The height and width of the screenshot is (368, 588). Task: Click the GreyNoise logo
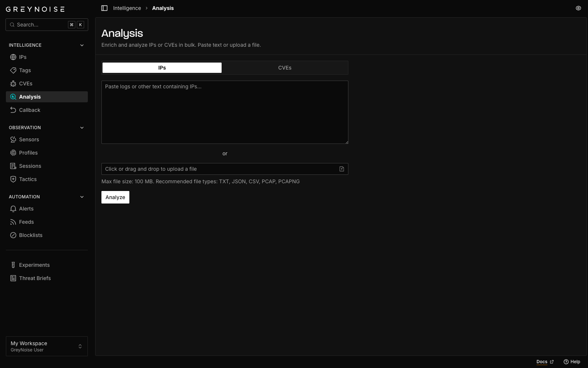35,9
